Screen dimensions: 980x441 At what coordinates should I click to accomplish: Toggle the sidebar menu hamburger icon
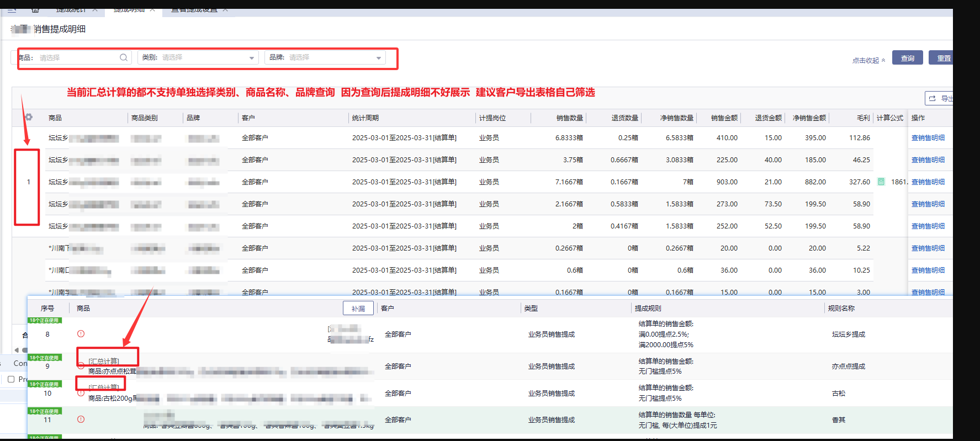[12, 10]
